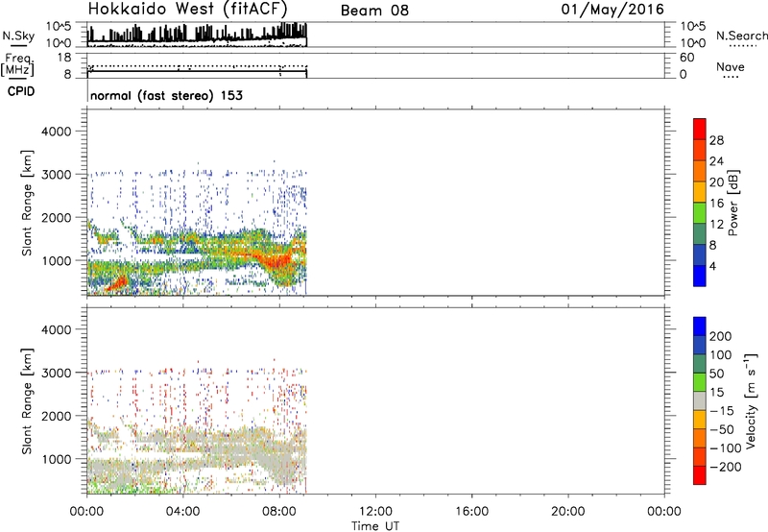Click the "Velocity [m s⁻¹]" colorbar title

pyautogui.click(x=751, y=400)
